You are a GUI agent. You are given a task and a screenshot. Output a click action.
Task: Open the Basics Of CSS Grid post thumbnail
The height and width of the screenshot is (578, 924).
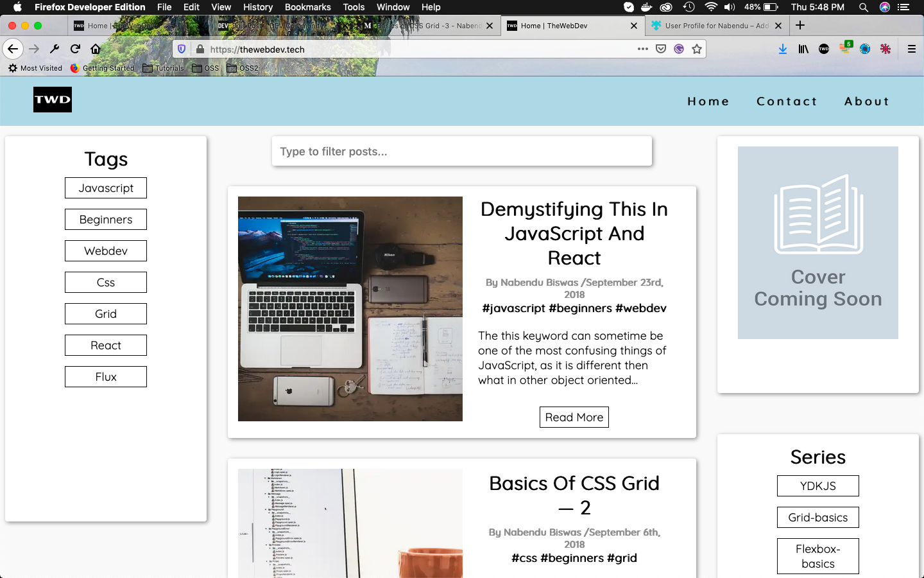coord(350,523)
